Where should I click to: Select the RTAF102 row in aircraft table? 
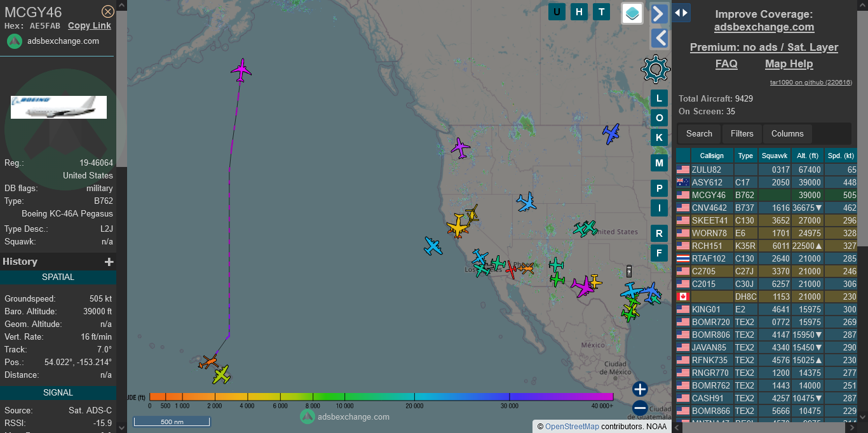pos(766,258)
